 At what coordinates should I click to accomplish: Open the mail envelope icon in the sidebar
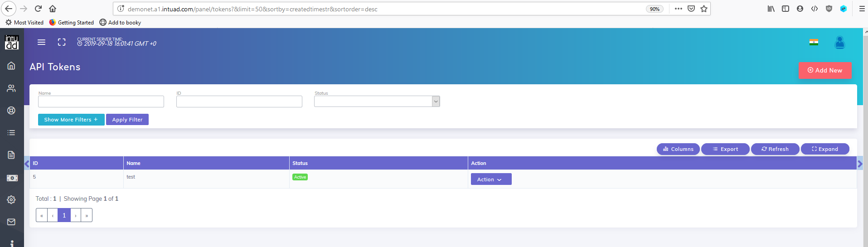[11, 222]
